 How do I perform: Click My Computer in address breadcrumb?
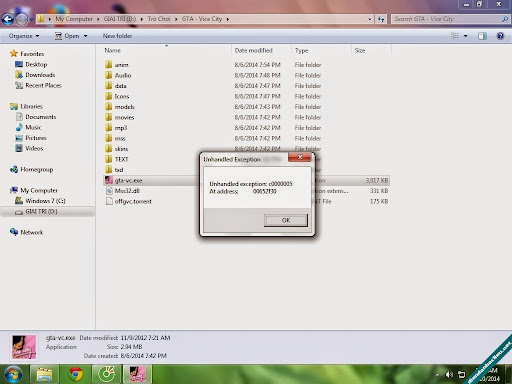(x=74, y=19)
